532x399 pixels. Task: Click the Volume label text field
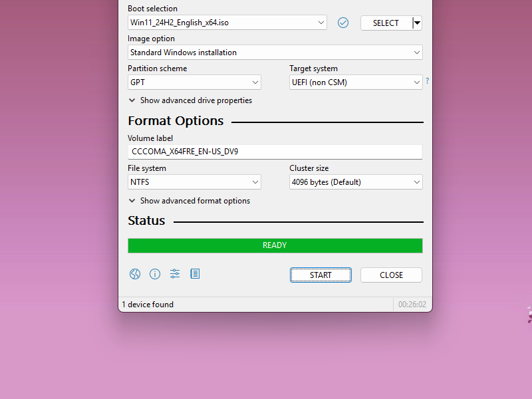pyautogui.click(x=275, y=152)
